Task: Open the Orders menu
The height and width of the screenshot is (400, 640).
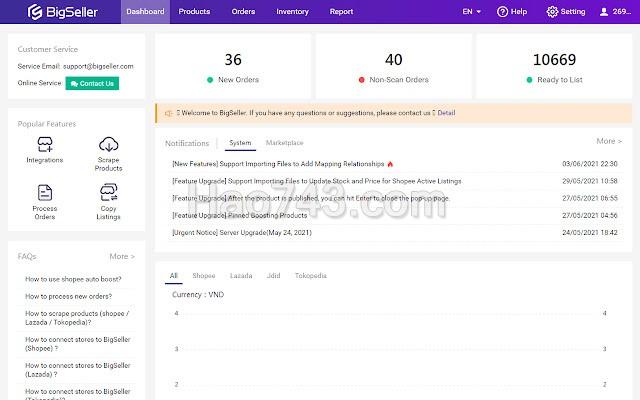Action: [243, 12]
